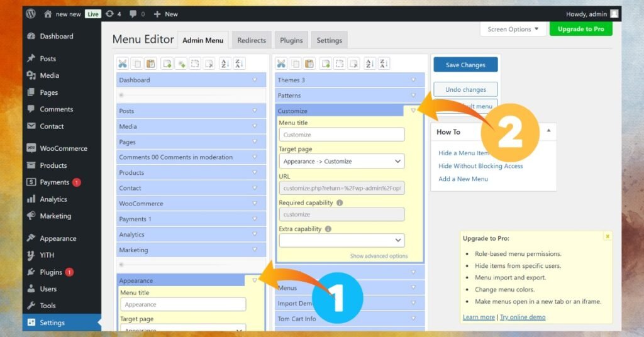
Task: Open WooCommerce in the sidebar
Action: point(62,148)
